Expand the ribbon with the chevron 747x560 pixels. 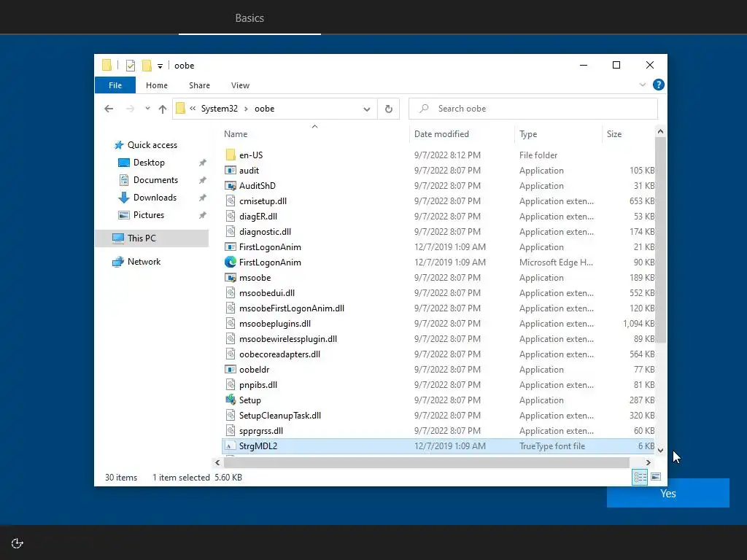click(x=642, y=85)
